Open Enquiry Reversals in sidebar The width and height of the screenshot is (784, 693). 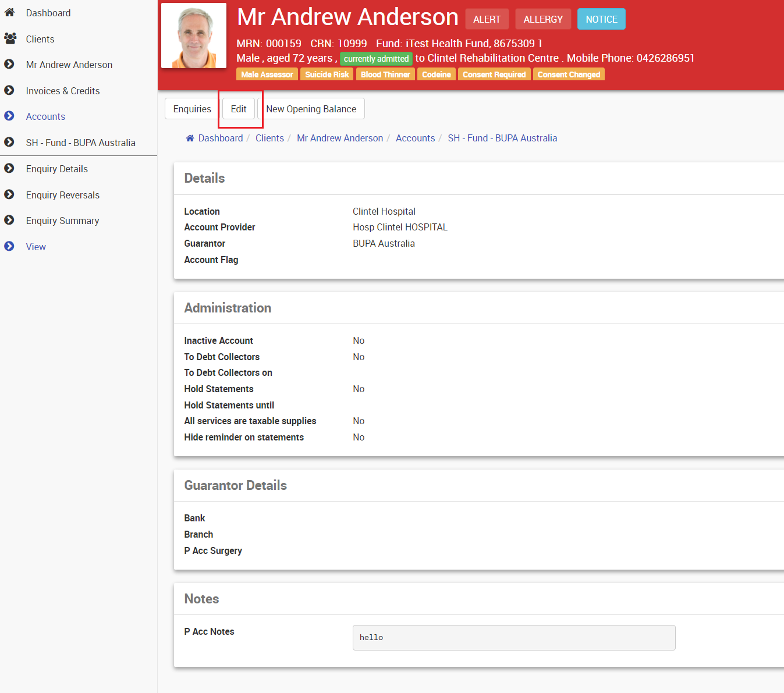pyautogui.click(x=63, y=195)
